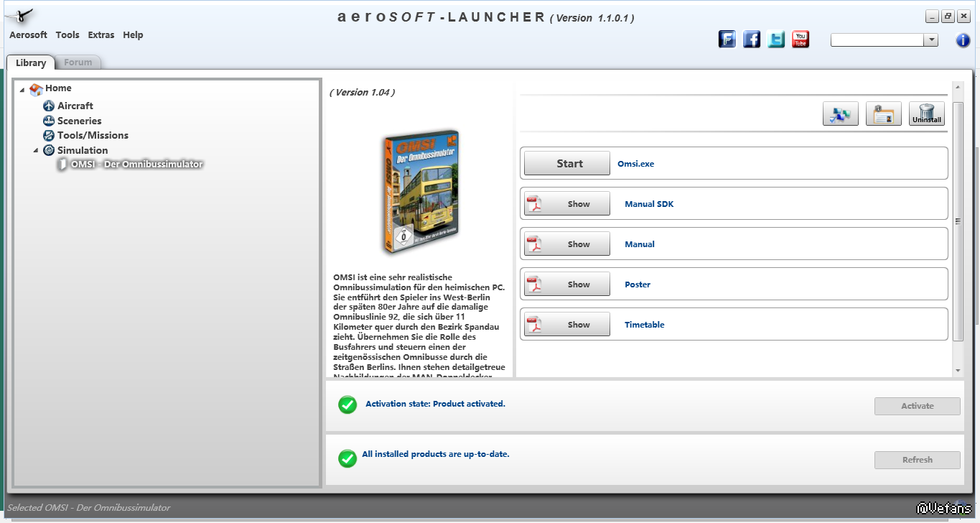Click Show for Poster
This screenshot has width=980, height=523.
click(567, 284)
